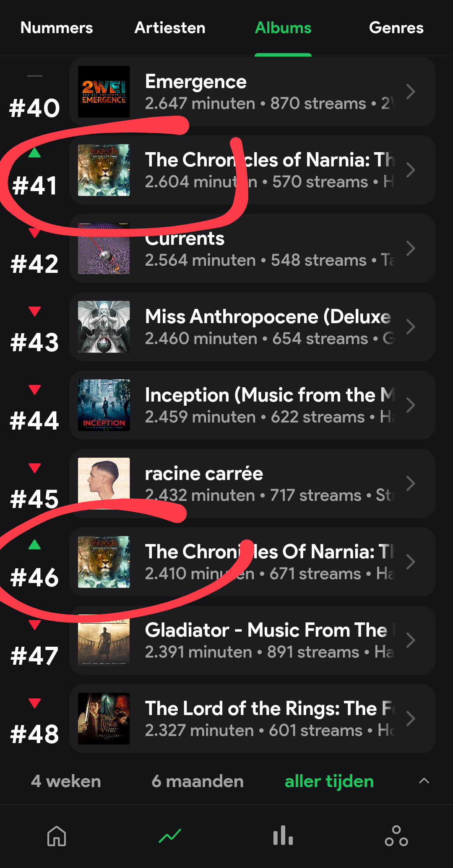The width and height of the screenshot is (453, 868).
Task: Open The Lord of the Rings album entry
Action: coord(253,718)
